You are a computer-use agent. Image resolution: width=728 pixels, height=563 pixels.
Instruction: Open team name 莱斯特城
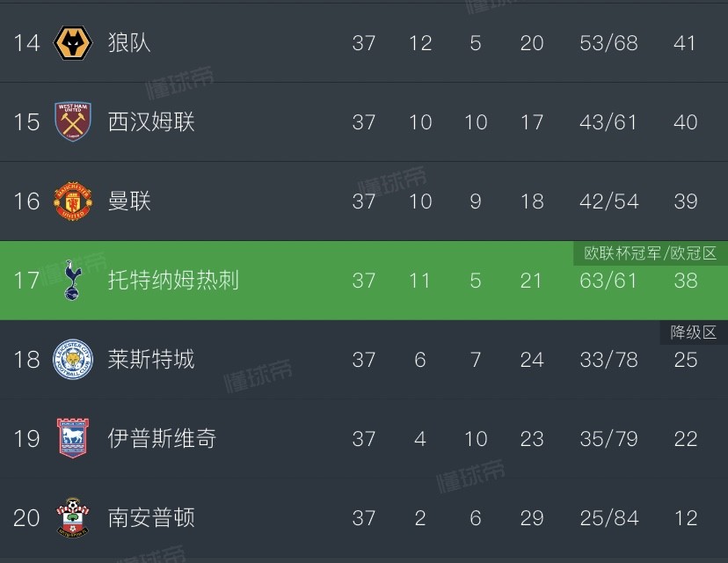(151, 359)
